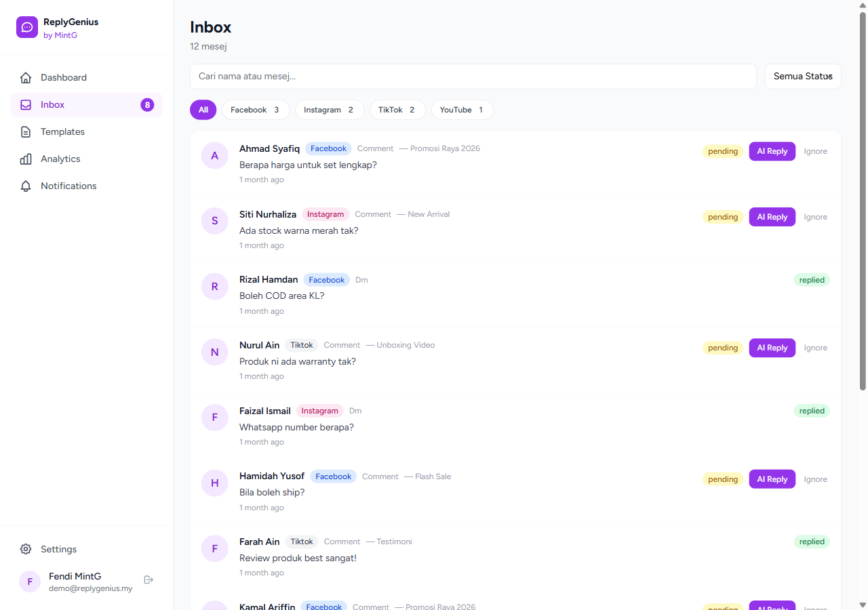The height and width of the screenshot is (610, 868).
Task: Click Hamidah Yusof's avatar letter H
Action: tap(215, 483)
